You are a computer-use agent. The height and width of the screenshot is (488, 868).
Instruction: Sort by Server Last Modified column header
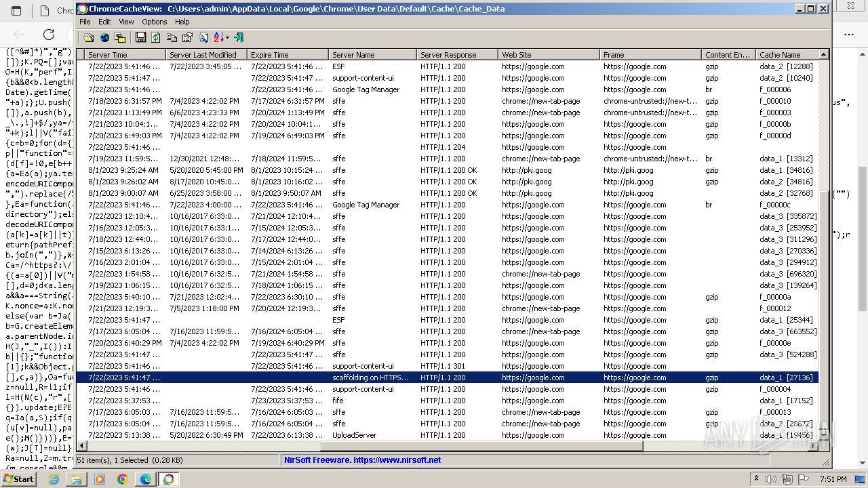pos(206,55)
